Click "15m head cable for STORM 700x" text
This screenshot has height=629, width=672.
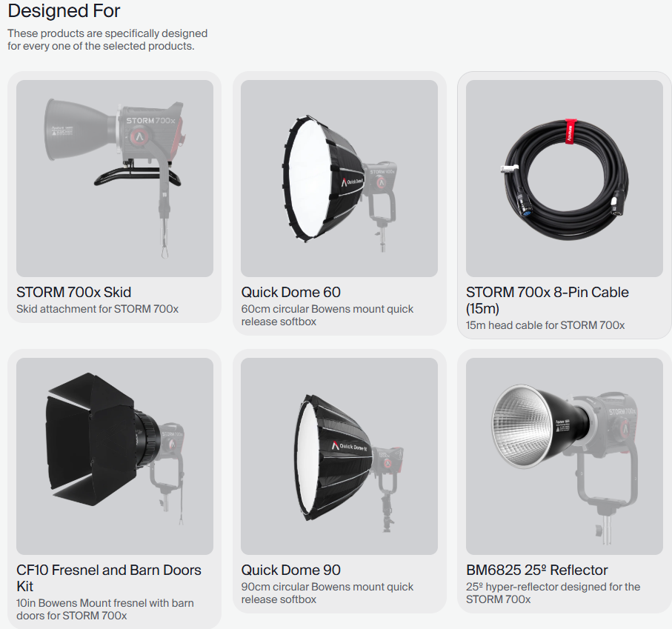click(545, 325)
